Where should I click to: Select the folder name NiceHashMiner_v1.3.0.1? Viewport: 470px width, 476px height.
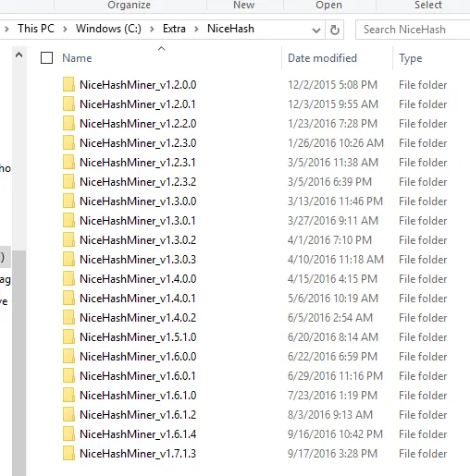coord(138,221)
